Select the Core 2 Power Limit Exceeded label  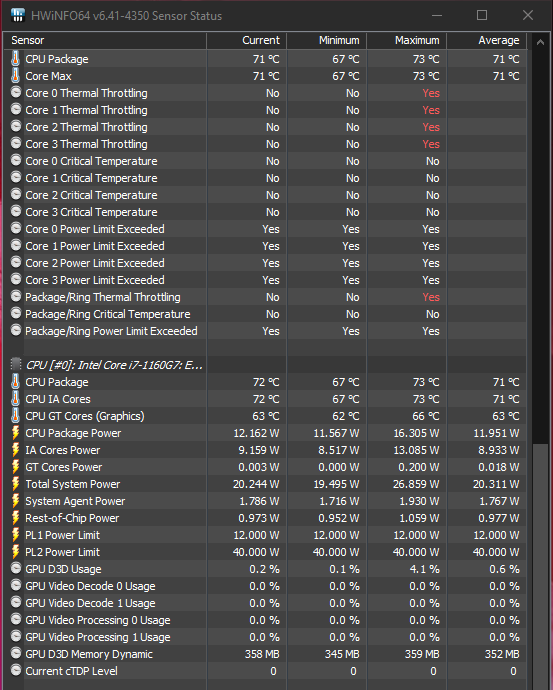[95, 263]
